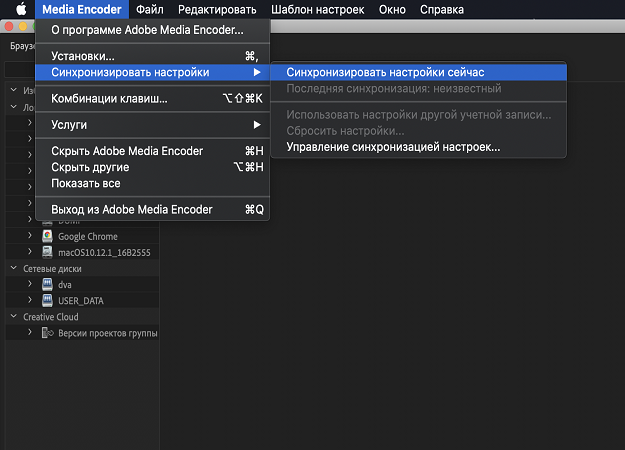Choose Выход из Adobe Media Encoder
Image resolution: width=625 pixels, height=450 pixels.
pos(131,210)
